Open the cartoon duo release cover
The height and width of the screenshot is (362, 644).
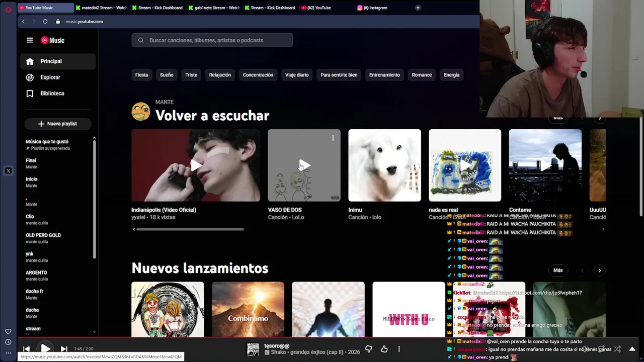pyautogui.click(x=168, y=310)
